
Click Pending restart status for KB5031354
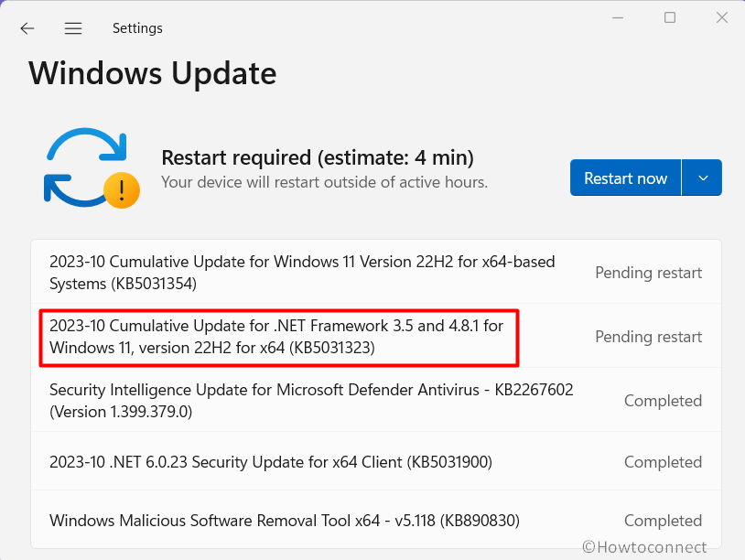click(x=648, y=273)
